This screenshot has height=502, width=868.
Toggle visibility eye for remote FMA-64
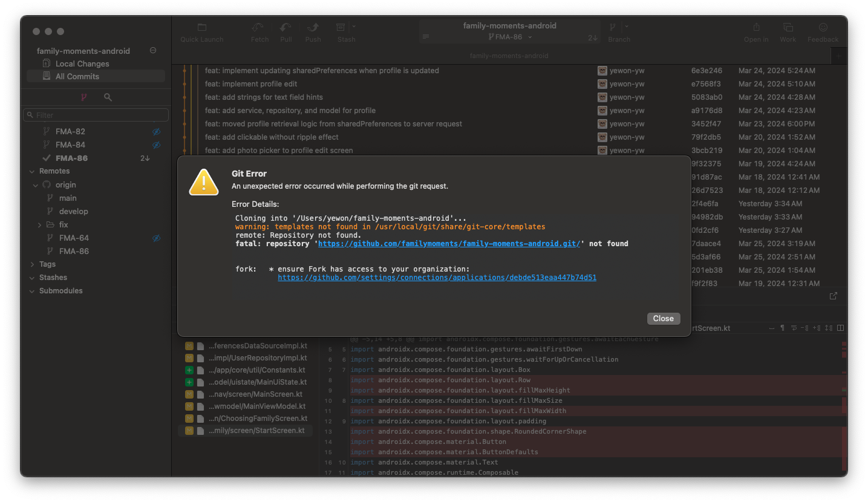pos(156,238)
